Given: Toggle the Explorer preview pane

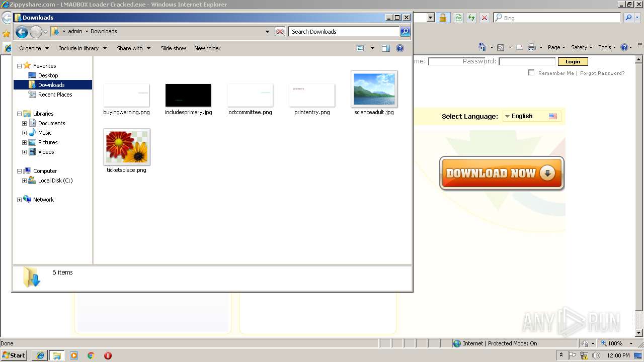Looking at the screenshot, I should [386, 48].
